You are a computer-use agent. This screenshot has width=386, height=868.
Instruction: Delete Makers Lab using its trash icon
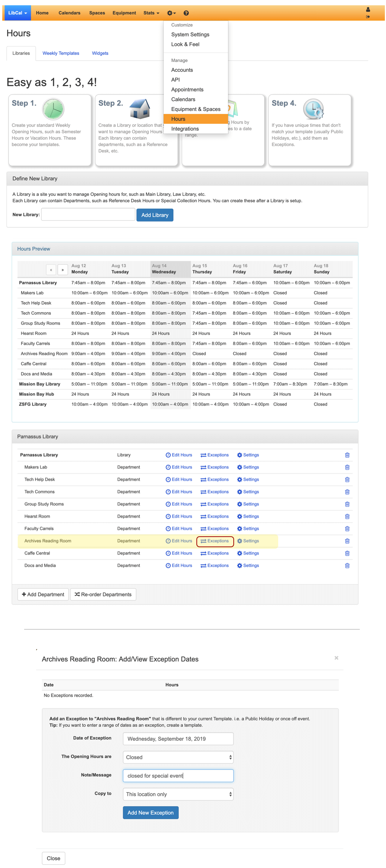click(347, 467)
